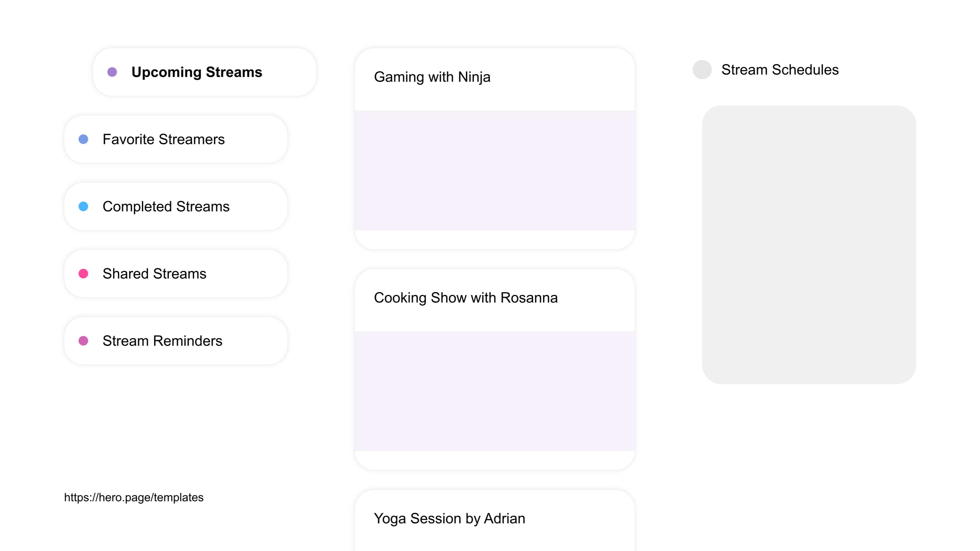Click the Cooking Show with Rosanna content placeholder
Screen dimensions: 980x551
click(495, 391)
